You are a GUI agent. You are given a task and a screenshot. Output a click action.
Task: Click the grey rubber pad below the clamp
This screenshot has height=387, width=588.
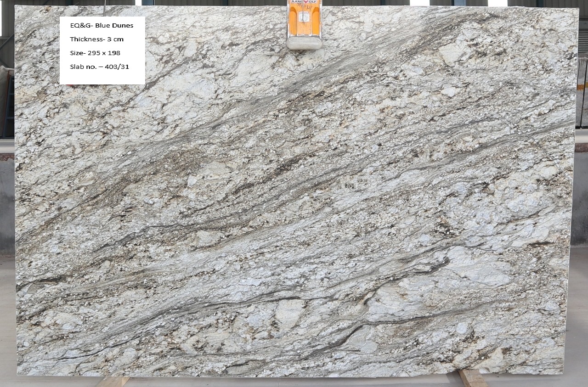coord(304,43)
